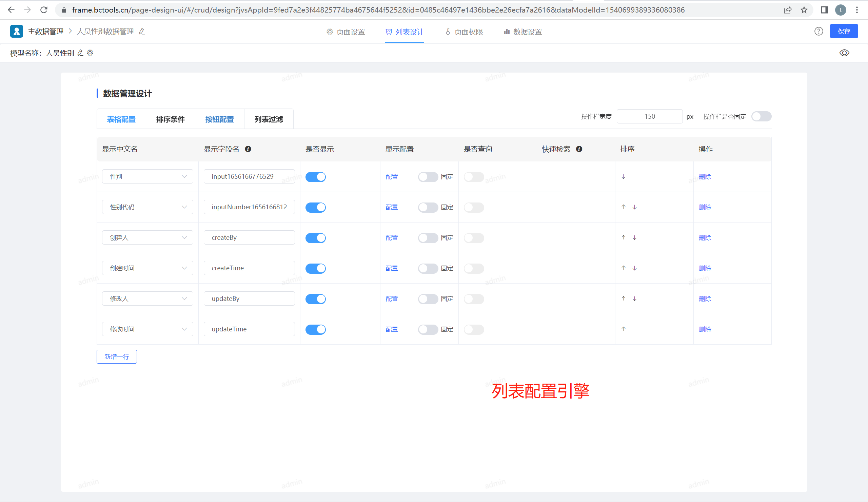Move 性别代码 row up arrow
The height and width of the screenshot is (502, 868).
click(x=624, y=207)
